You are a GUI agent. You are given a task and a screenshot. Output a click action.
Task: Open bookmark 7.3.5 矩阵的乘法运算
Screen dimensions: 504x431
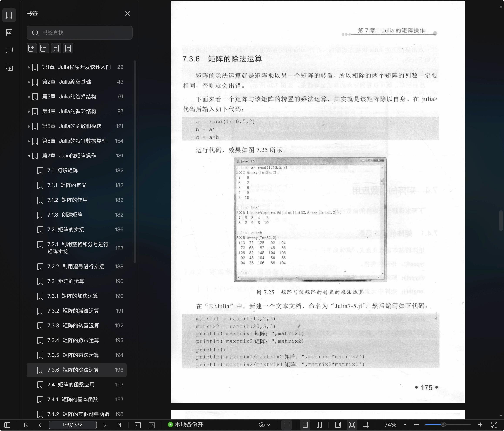click(76, 355)
